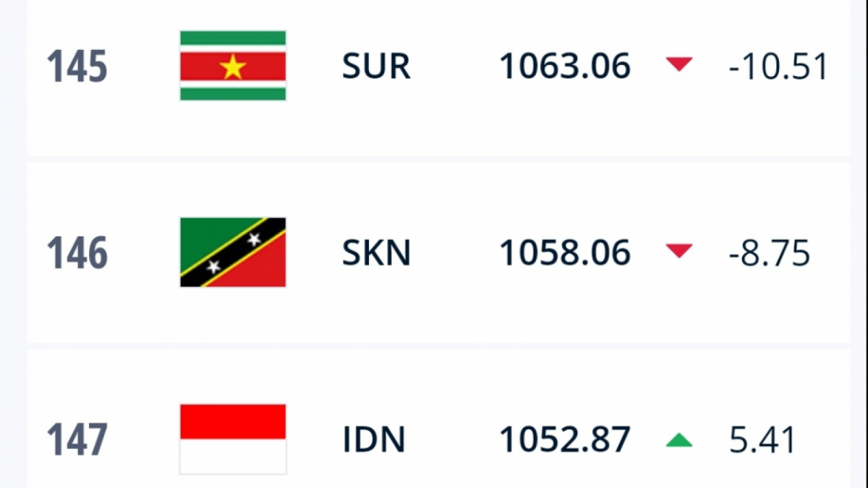
Task: Click the -8.75 points change
Action: [769, 253]
